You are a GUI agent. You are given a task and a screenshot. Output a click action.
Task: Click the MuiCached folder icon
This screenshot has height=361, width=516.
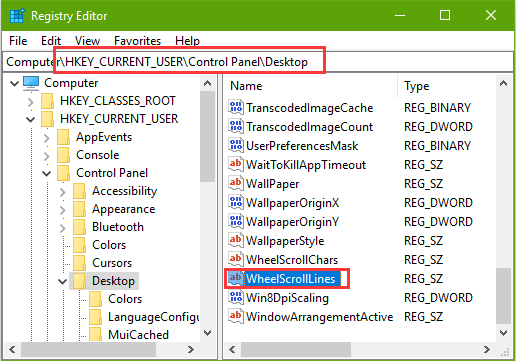coord(95,334)
